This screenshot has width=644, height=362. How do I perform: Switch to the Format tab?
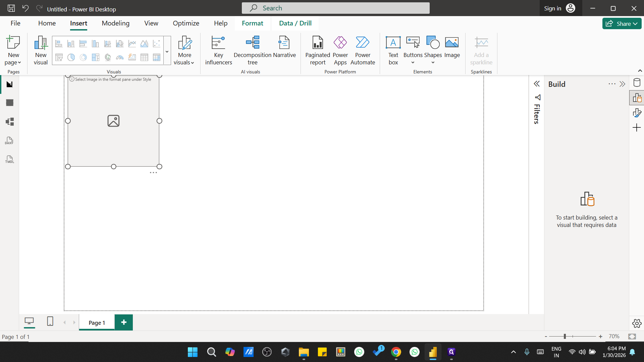click(252, 23)
